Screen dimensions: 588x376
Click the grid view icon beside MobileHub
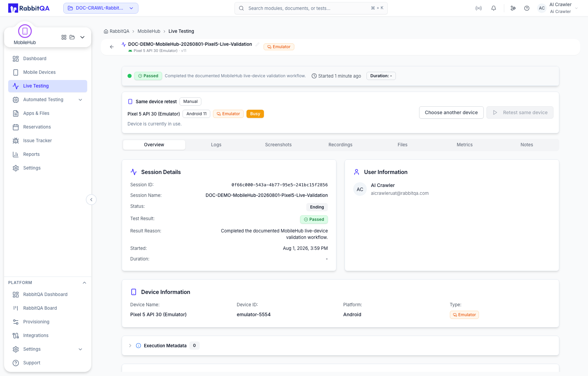coord(64,37)
